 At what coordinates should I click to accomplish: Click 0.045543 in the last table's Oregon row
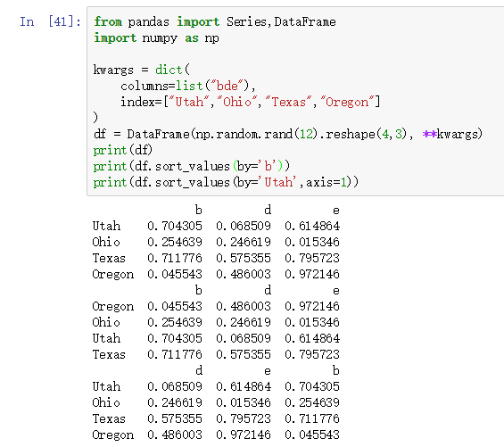pyautogui.click(x=312, y=435)
